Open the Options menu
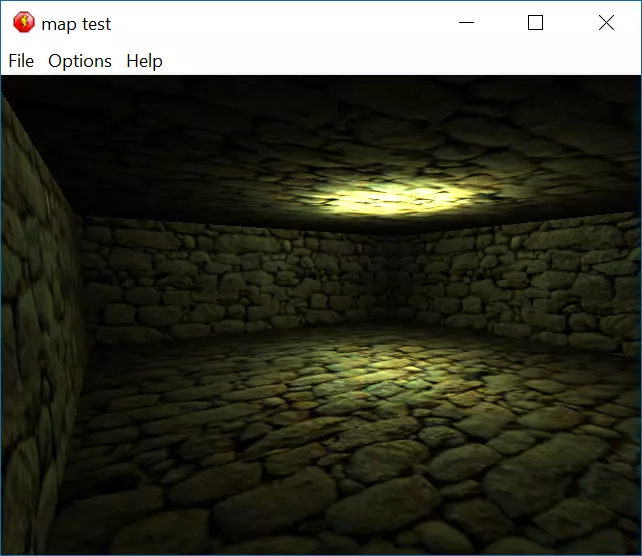The image size is (642, 556). 80,61
